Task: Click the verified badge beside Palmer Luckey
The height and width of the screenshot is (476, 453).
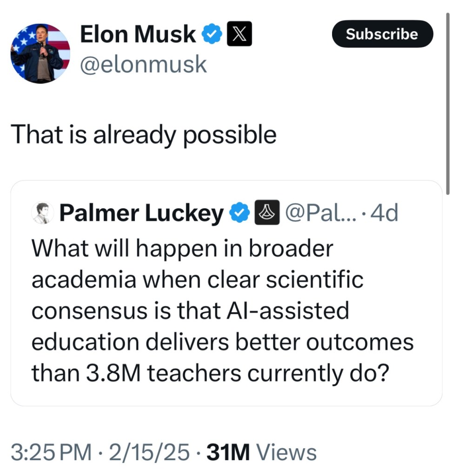Action: click(x=240, y=213)
